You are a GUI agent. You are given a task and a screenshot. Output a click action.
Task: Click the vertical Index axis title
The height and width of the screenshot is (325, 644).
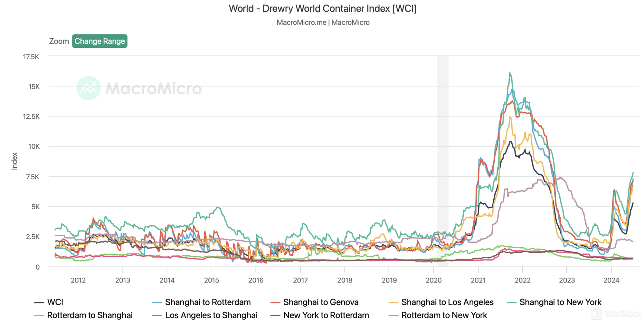(x=14, y=161)
